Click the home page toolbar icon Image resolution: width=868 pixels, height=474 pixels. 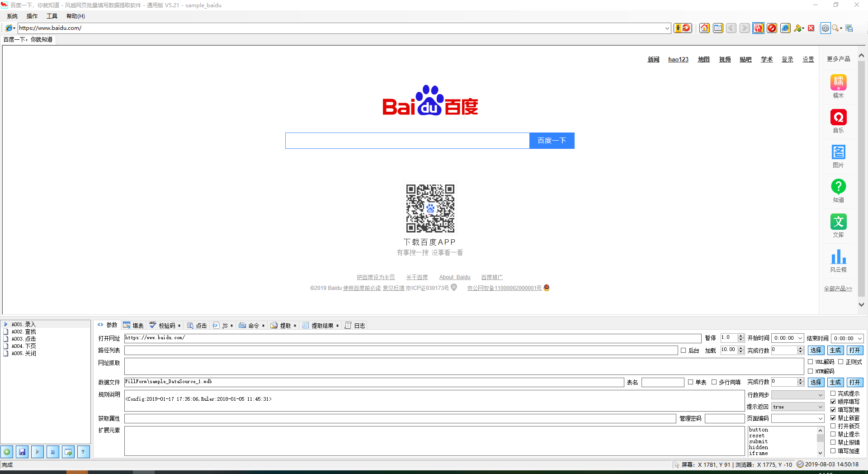tap(704, 28)
